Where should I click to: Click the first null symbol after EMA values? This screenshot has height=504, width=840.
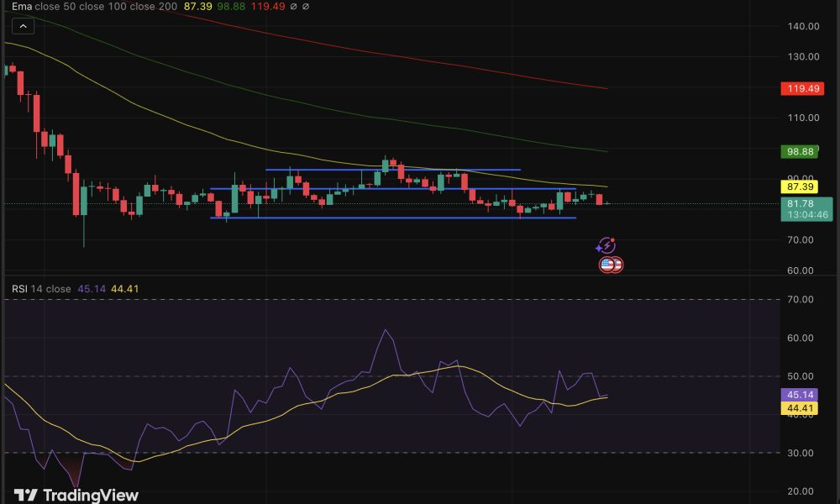(x=294, y=7)
